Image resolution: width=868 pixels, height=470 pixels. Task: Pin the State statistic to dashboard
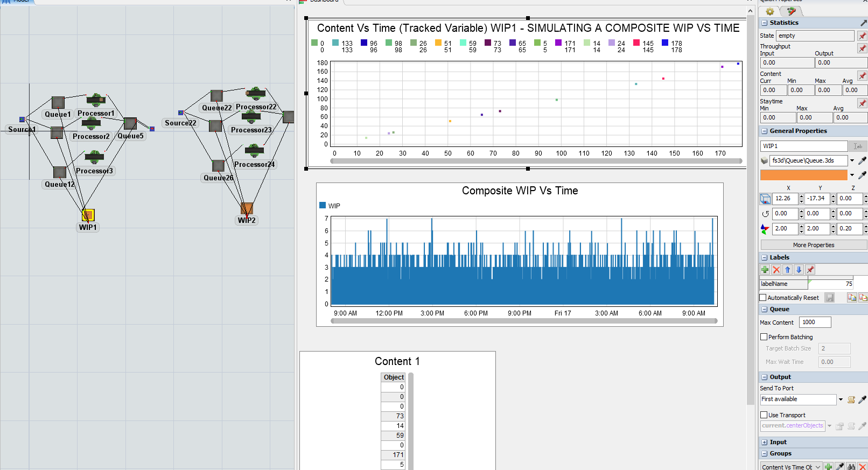point(862,36)
